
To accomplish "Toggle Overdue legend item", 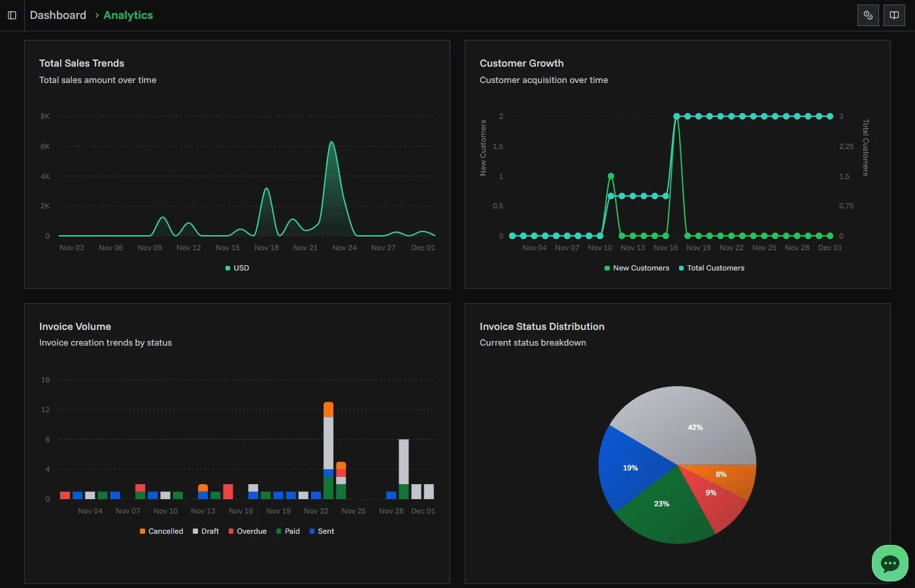I will [248, 531].
